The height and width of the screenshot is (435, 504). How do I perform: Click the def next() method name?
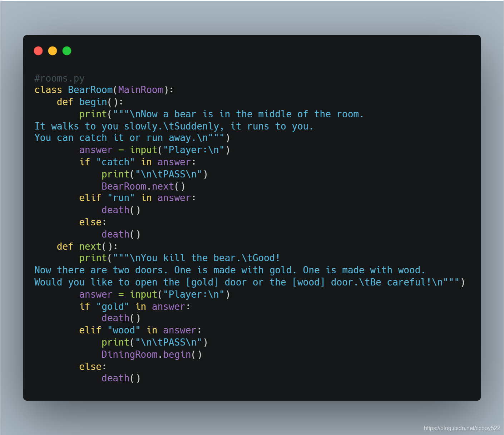coord(90,246)
